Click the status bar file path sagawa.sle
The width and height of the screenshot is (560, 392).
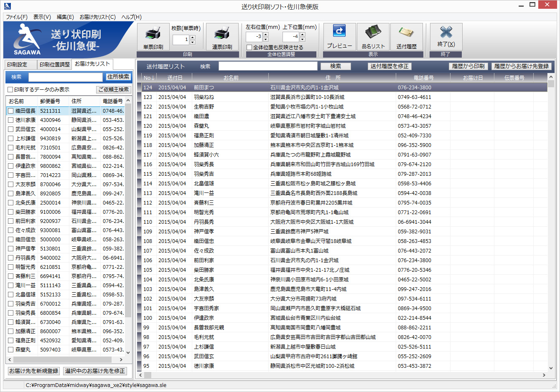click(x=96, y=385)
